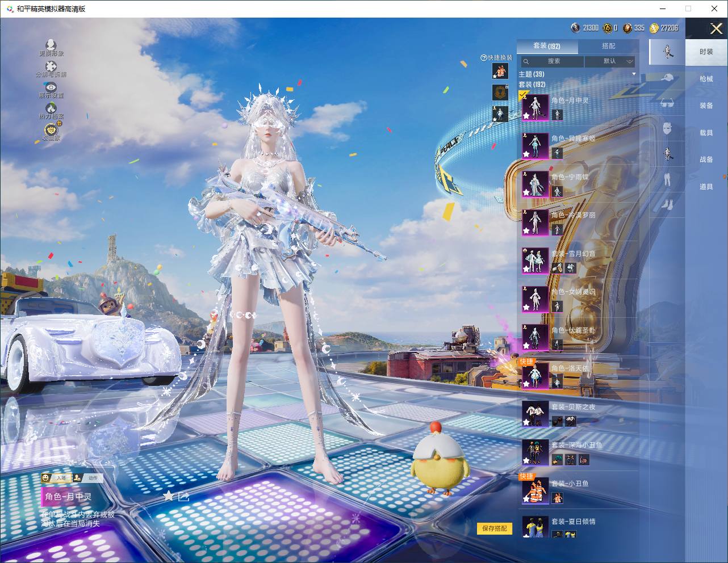Screen dimensions: 728x563
Task: Pick the locked gold emblem quick-swap slot
Action: [500, 93]
